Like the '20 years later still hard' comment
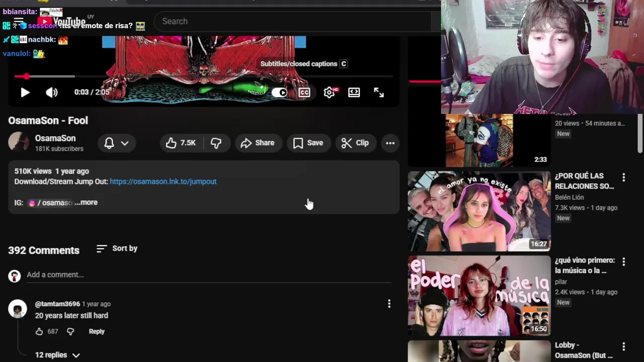644x362 pixels. point(39,331)
